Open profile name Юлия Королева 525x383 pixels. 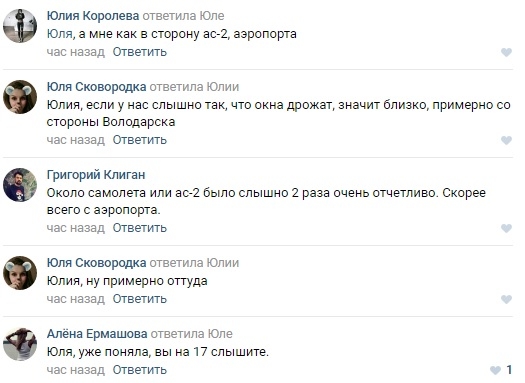click(93, 16)
